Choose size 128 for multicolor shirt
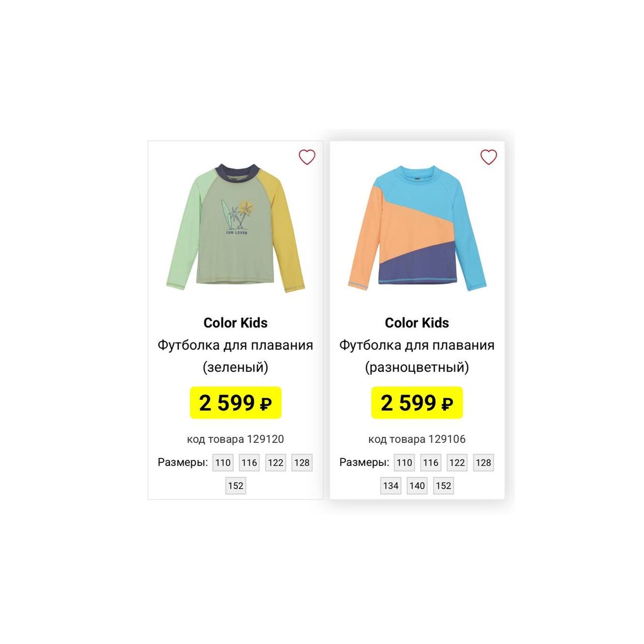644x644 pixels. tap(483, 463)
